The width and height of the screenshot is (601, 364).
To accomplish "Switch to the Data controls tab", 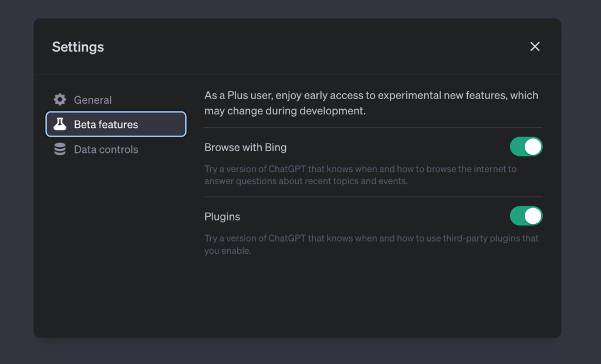I will 106,149.
